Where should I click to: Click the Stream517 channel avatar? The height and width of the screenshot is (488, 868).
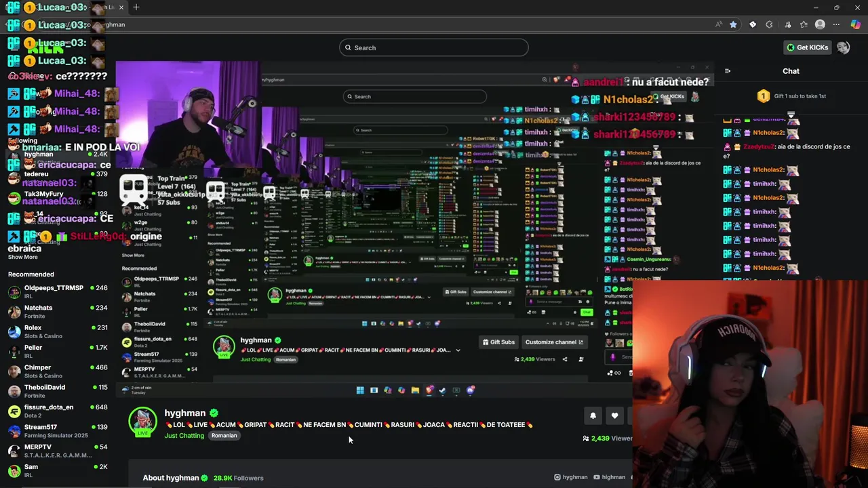[14, 431]
